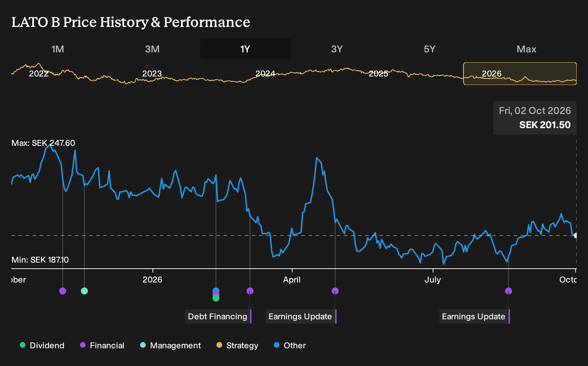Select the 1Y range tab

tap(245, 49)
